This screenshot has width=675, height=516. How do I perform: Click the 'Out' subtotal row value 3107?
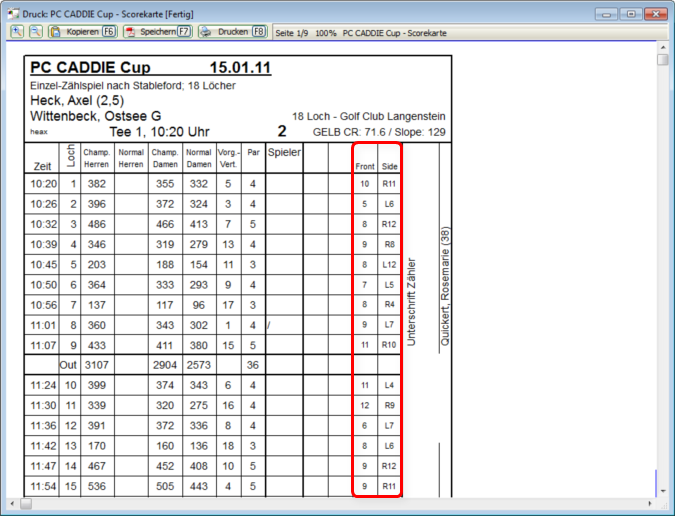click(96, 365)
